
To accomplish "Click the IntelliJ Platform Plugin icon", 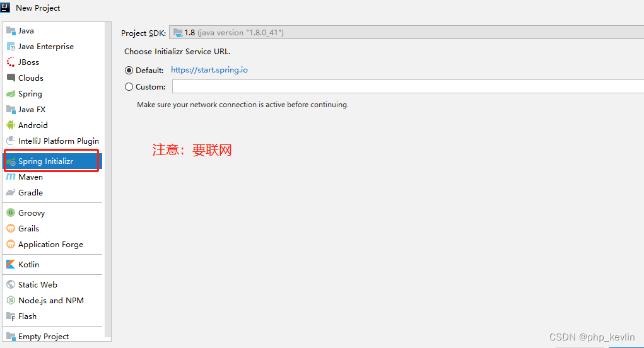I will click(x=11, y=141).
